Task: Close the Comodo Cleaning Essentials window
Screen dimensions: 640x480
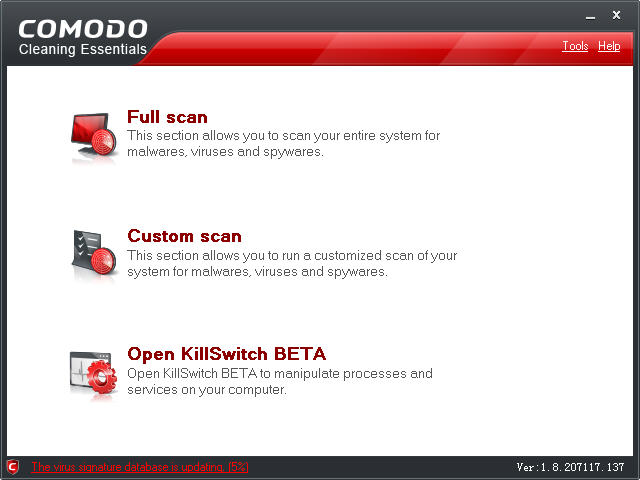Action: (x=616, y=15)
